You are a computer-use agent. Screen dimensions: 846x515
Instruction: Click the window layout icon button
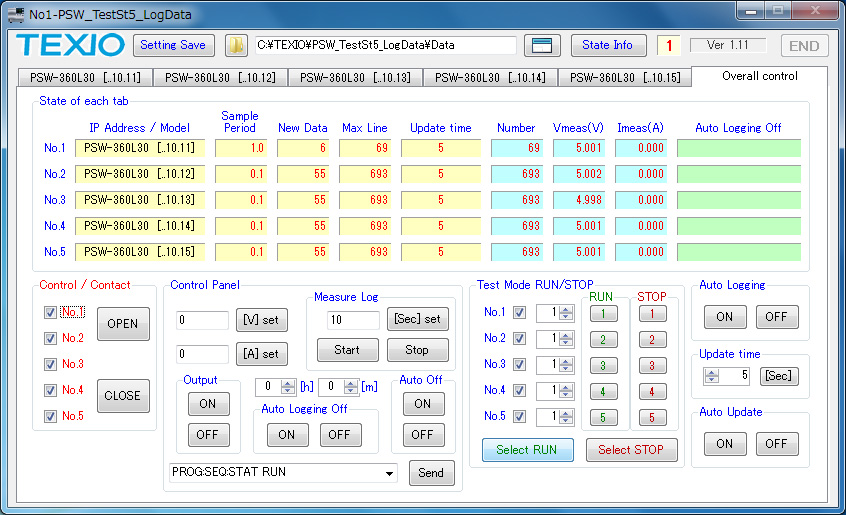point(542,45)
